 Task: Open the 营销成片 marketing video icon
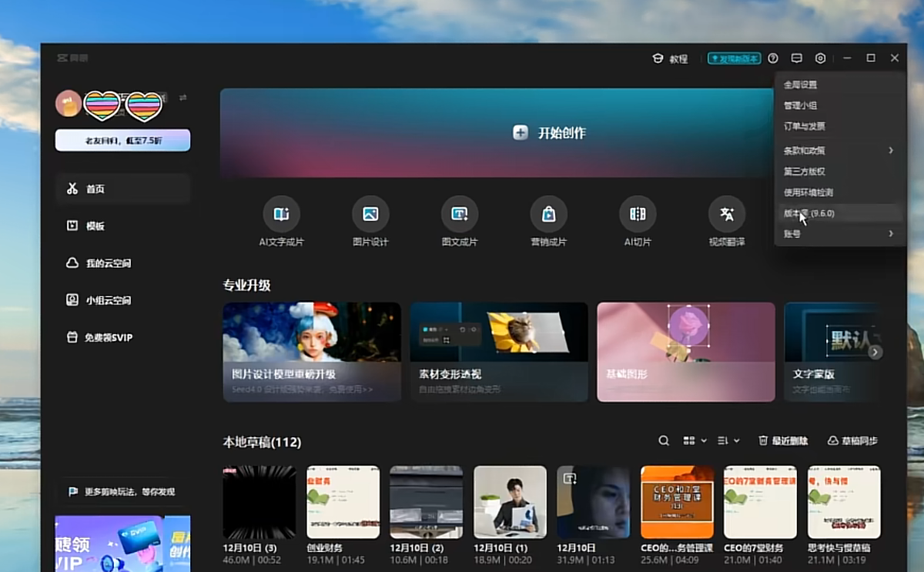click(x=548, y=215)
